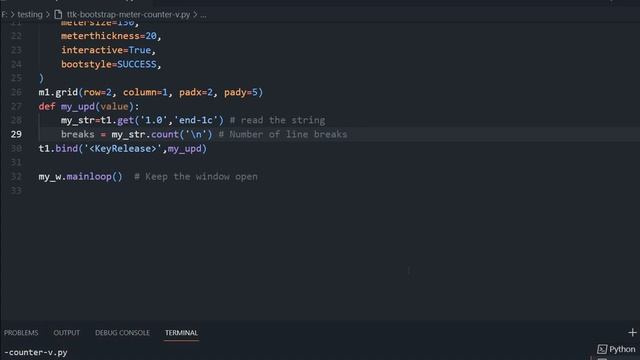
Task: Click the Python terminal shell icon
Action: [x=602, y=349]
